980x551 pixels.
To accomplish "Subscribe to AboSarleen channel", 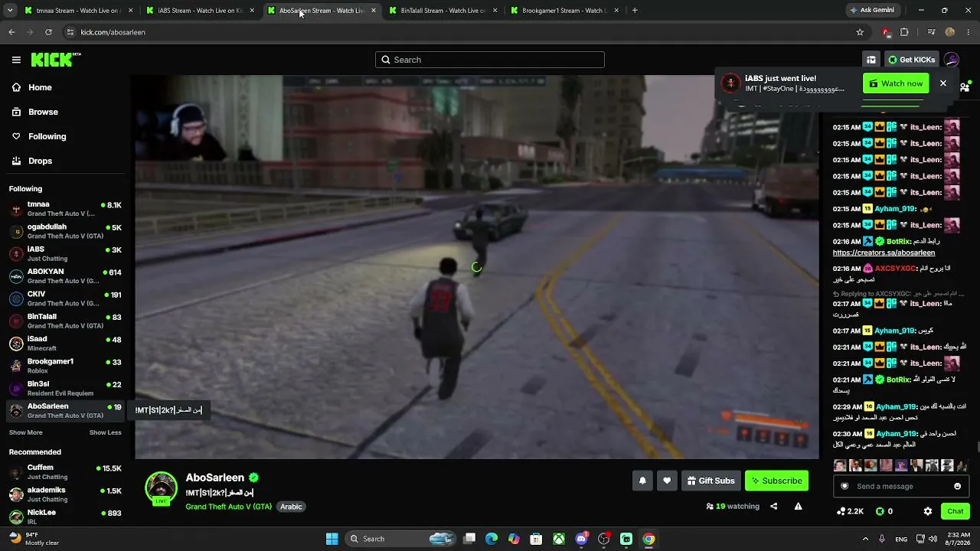I will (x=776, y=481).
